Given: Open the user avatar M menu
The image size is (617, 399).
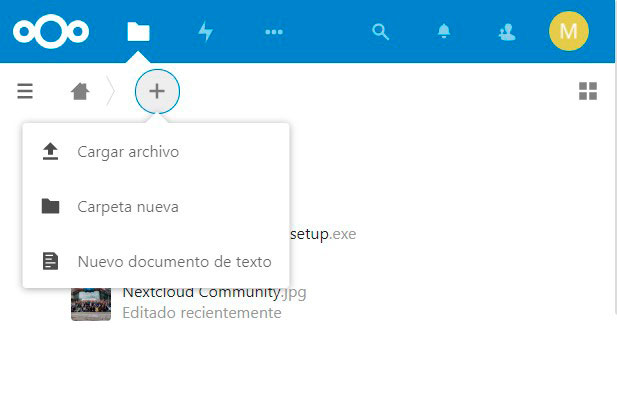Looking at the screenshot, I should 569,31.
